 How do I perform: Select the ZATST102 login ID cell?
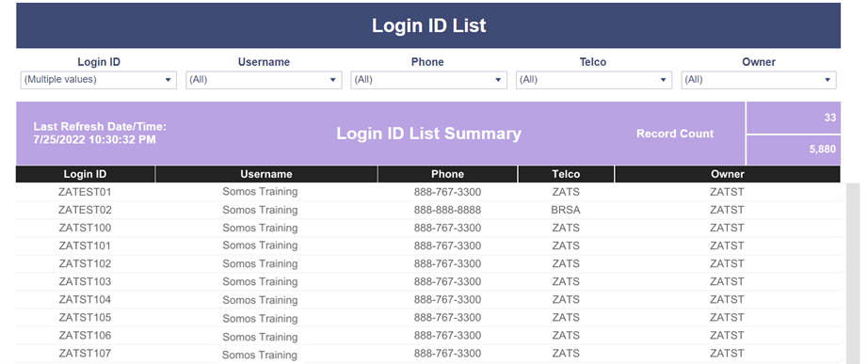pyautogui.click(x=86, y=264)
